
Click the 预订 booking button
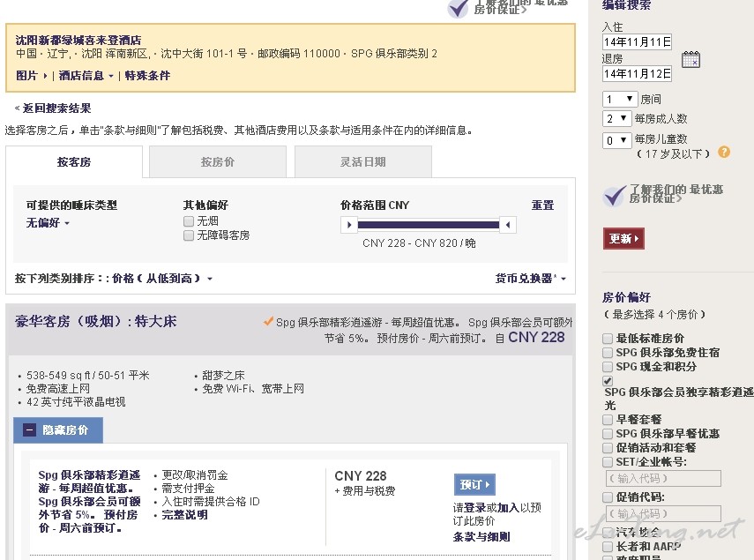click(474, 484)
